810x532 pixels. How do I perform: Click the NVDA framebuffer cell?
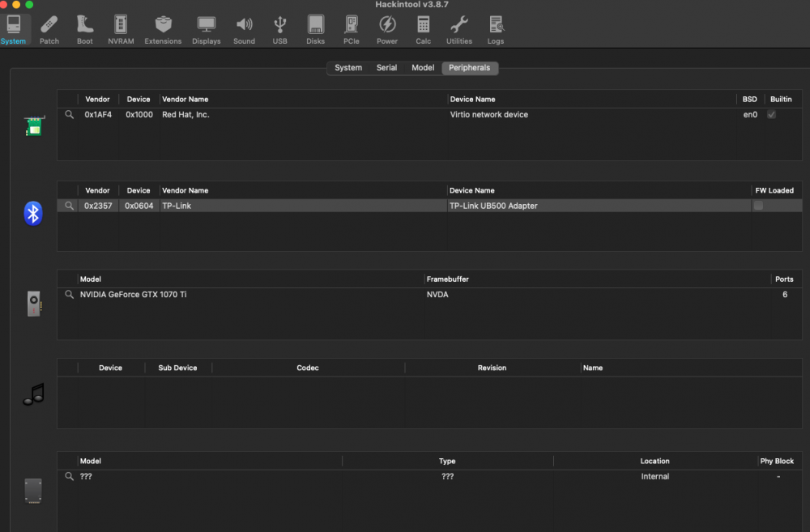coord(437,295)
